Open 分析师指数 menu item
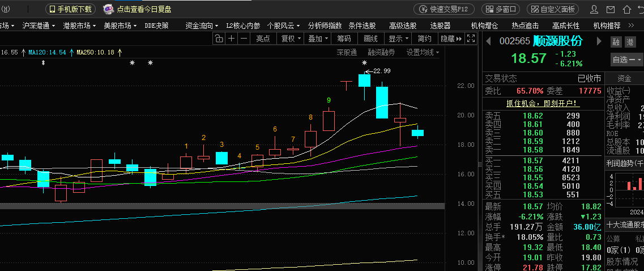This screenshot has width=644, height=271. pos(325,26)
